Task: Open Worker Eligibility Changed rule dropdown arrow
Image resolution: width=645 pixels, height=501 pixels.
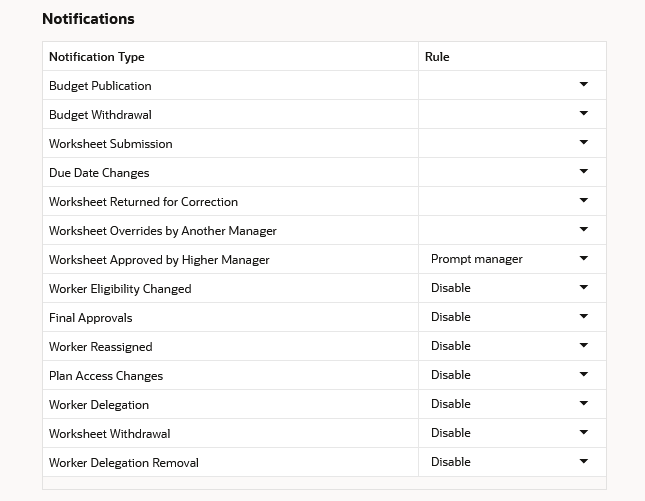Action: [583, 287]
